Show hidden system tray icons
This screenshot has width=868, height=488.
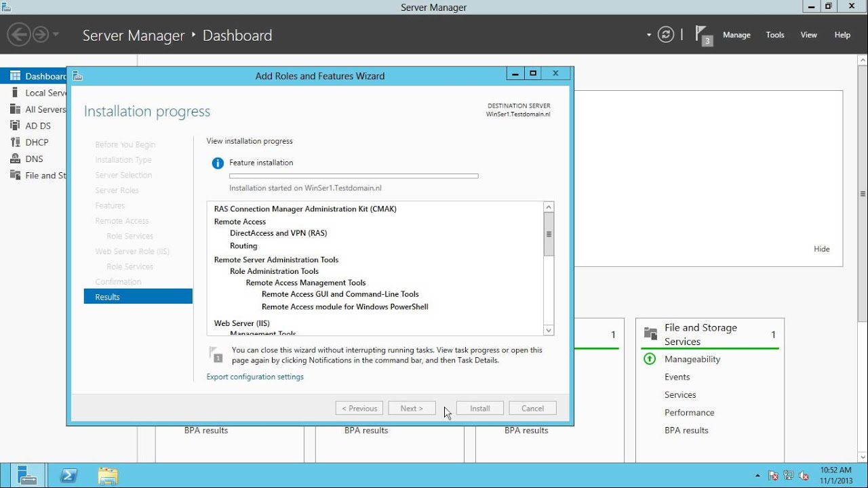(757, 475)
